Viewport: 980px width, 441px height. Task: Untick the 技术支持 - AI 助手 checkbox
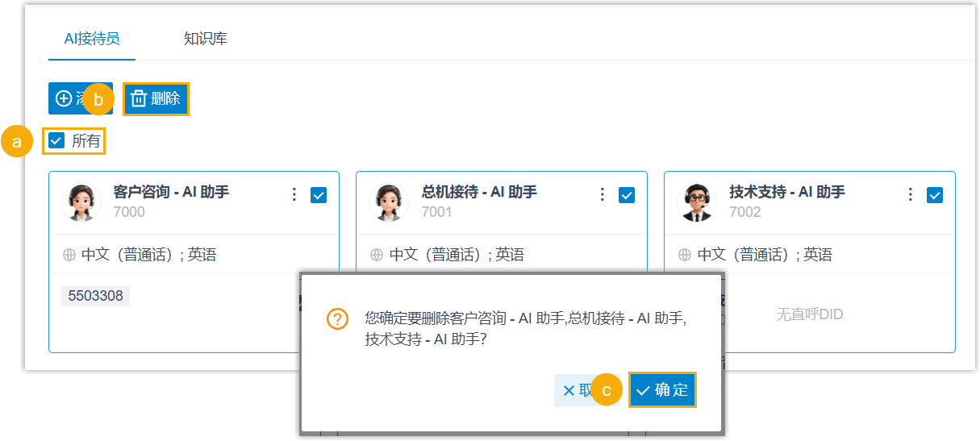935,195
